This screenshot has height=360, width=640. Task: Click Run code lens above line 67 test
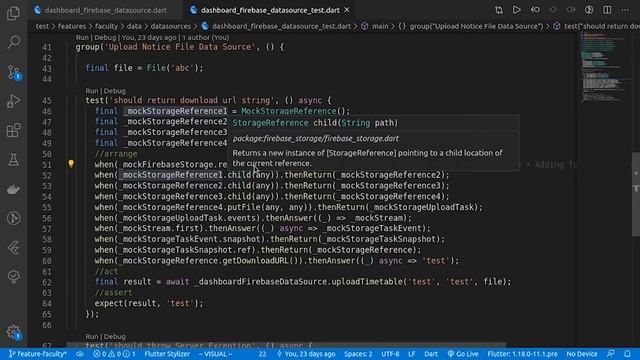92,336
